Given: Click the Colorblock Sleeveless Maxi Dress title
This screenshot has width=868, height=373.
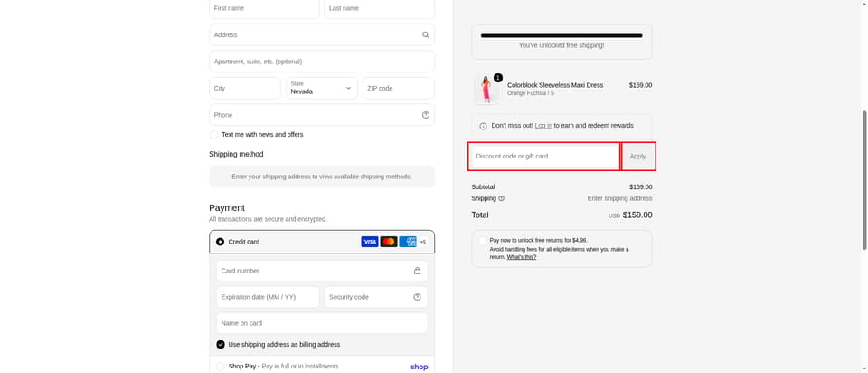Looking at the screenshot, I should coord(555,85).
